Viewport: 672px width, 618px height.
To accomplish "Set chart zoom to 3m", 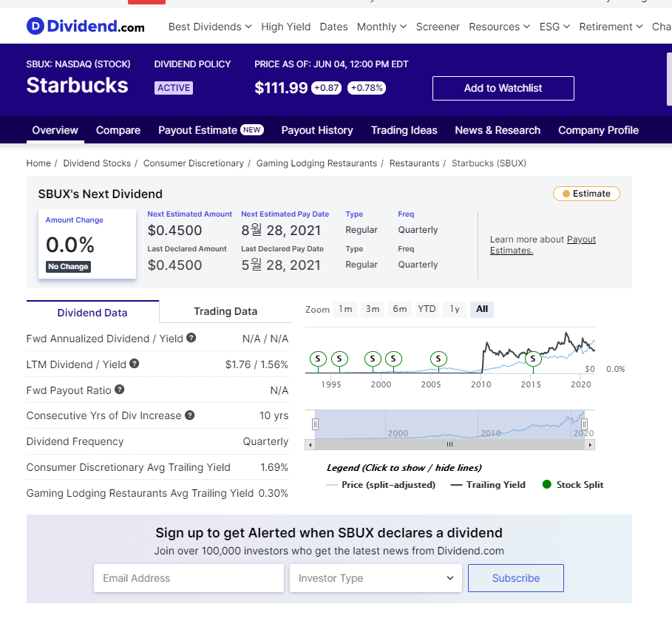I will click(x=373, y=309).
